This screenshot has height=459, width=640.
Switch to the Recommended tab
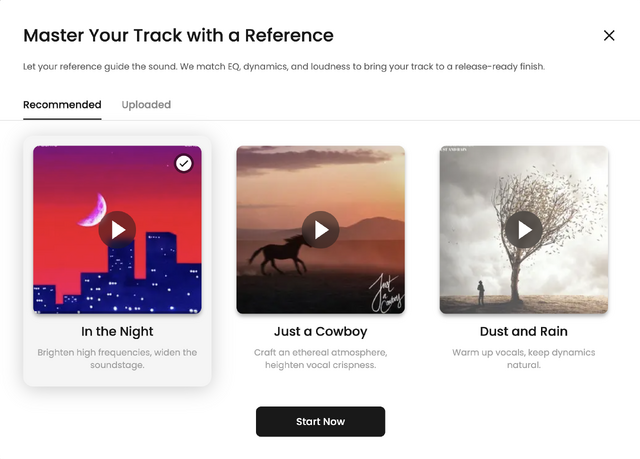click(62, 105)
